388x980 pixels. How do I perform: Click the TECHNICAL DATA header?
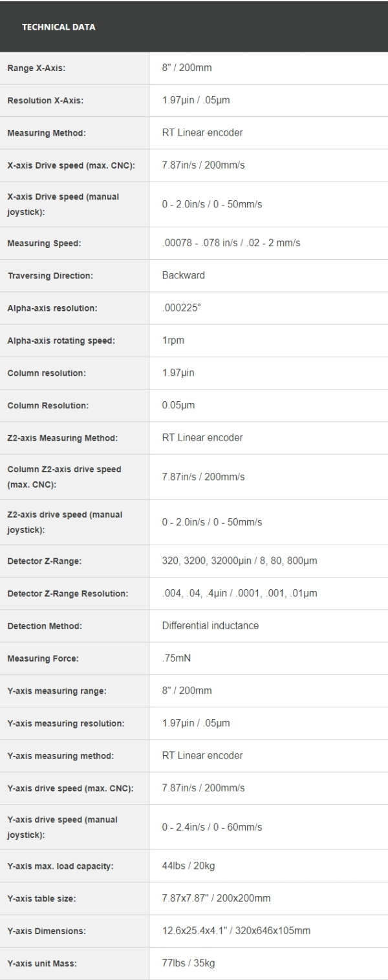pos(59,27)
